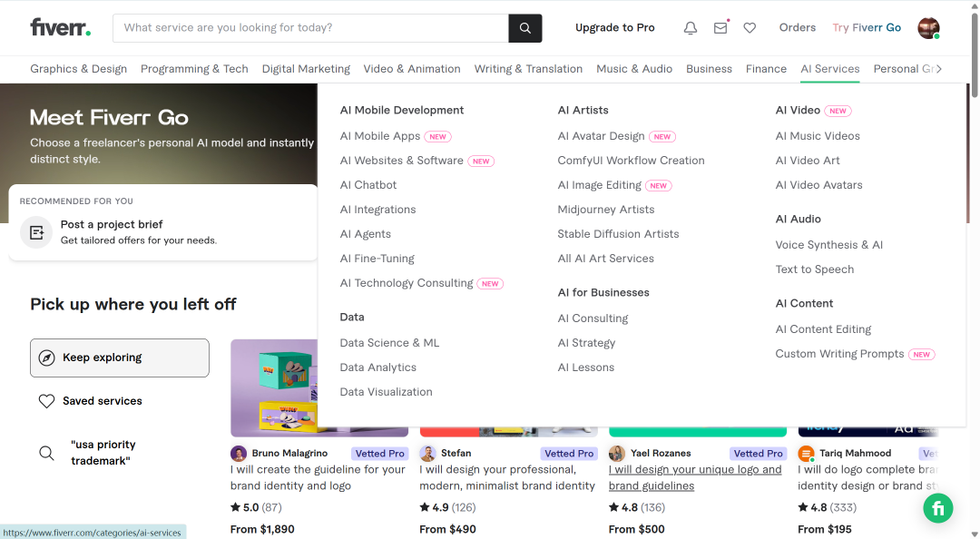This screenshot has height=539, width=980.
Task: Open Writing & Translation category
Action: click(528, 69)
